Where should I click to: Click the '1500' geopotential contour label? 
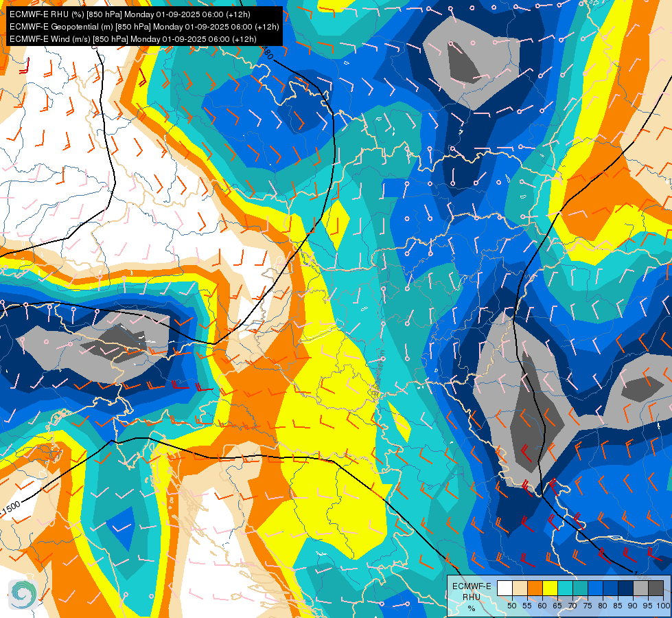click(10, 509)
